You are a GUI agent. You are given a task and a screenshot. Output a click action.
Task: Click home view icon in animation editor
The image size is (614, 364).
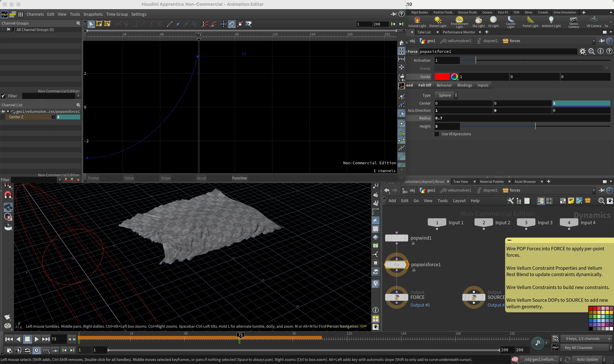click(401, 43)
